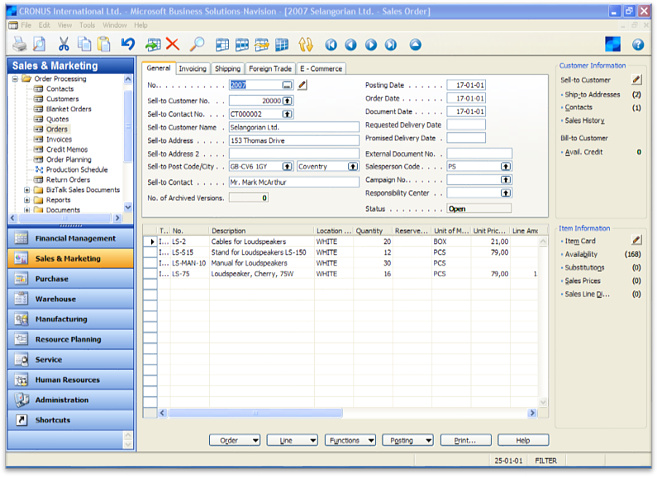The height and width of the screenshot is (477, 657).
Task: Click the External Document No. field
Action: pyautogui.click(x=479, y=153)
